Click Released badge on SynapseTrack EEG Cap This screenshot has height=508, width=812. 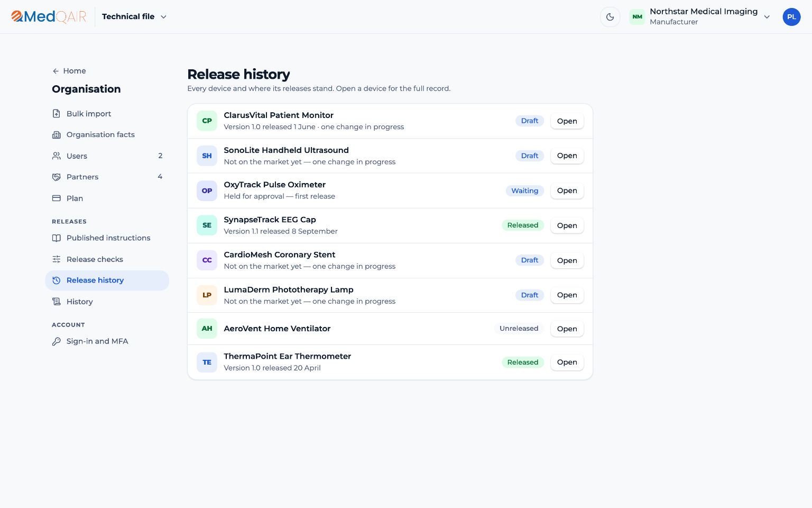[x=523, y=225]
